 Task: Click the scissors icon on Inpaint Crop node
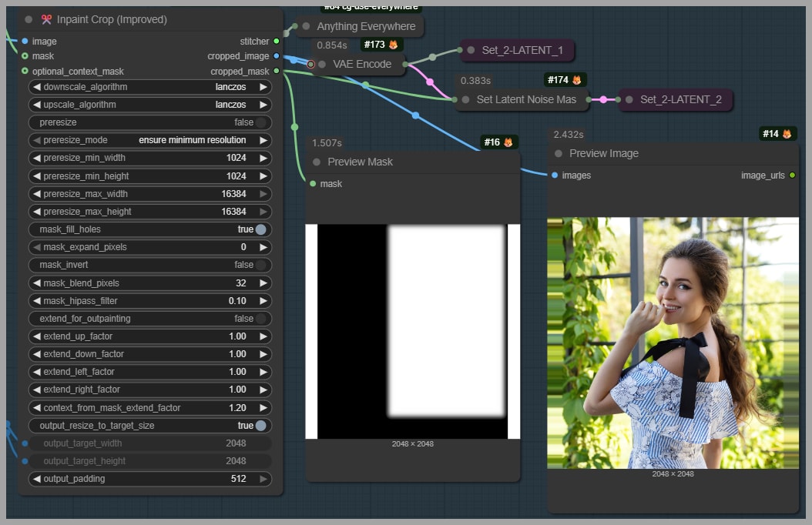[x=46, y=19]
